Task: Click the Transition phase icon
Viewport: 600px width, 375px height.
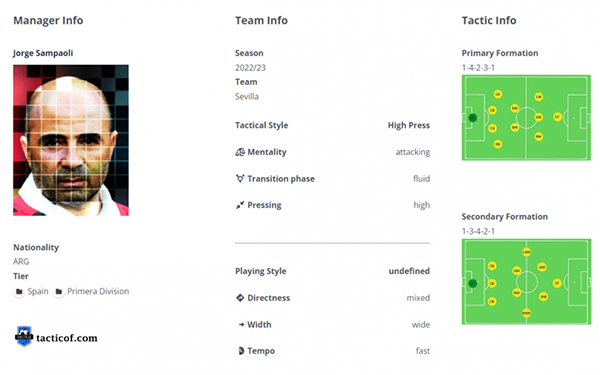Action: coord(240,179)
